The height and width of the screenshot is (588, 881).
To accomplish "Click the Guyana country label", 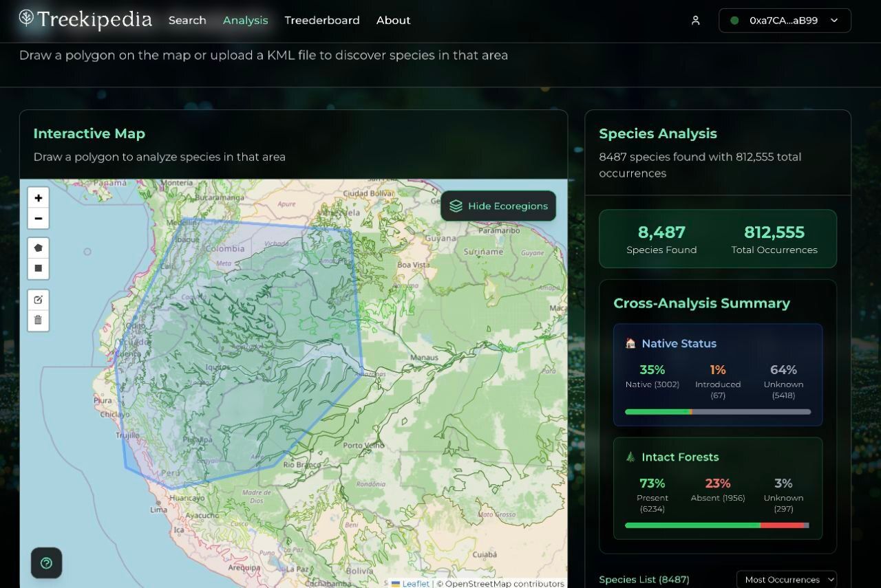I will click(440, 239).
